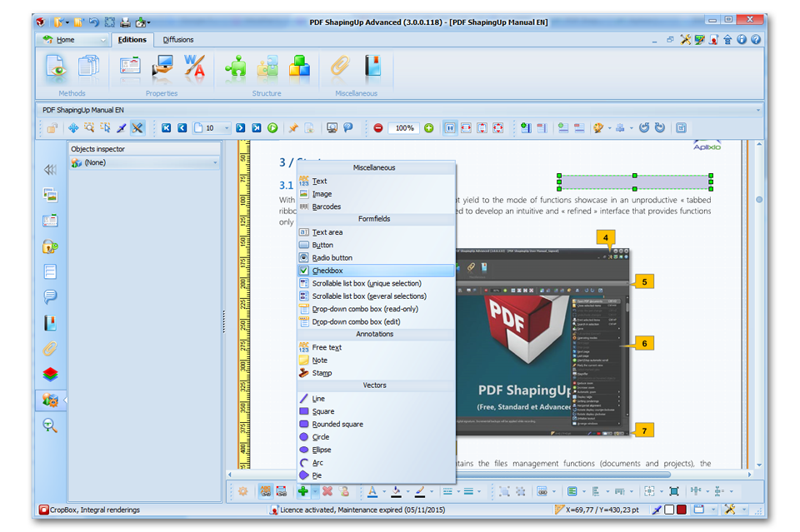This screenshot has height=532, width=800.
Task: Expand the document title bar dropdown arrow
Action: point(757,110)
